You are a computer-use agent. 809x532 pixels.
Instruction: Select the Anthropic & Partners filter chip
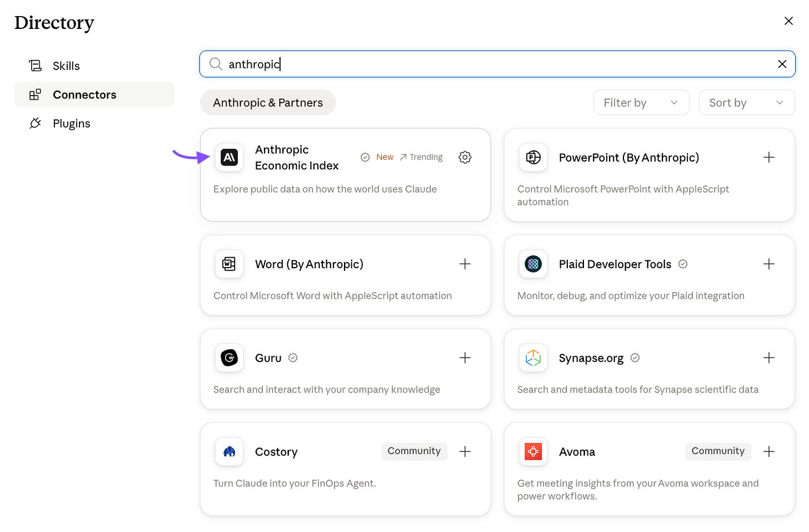tap(268, 103)
